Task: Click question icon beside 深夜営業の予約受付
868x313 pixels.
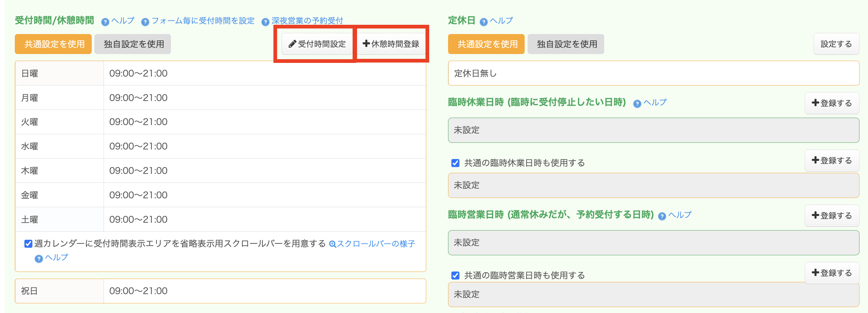Action: [x=265, y=22]
